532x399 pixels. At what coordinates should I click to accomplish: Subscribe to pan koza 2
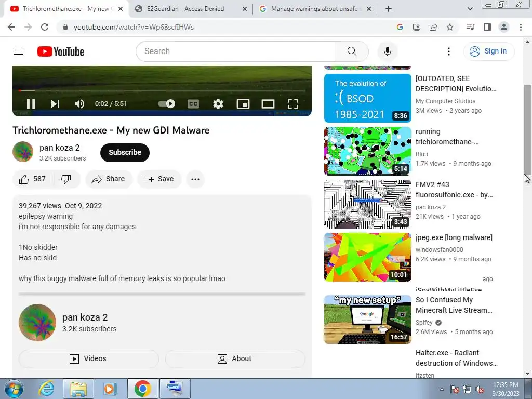tap(125, 152)
